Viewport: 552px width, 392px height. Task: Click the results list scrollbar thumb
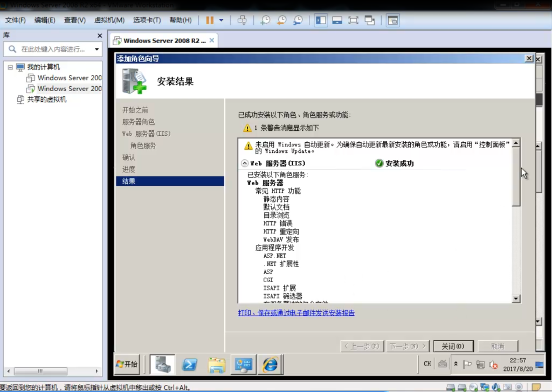click(x=516, y=177)
